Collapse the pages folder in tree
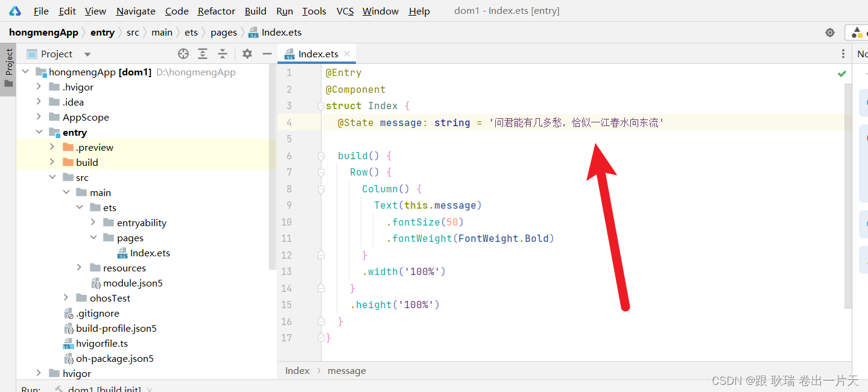The width and height of the screenshot is (868, 392). click(x=93, y=238)
